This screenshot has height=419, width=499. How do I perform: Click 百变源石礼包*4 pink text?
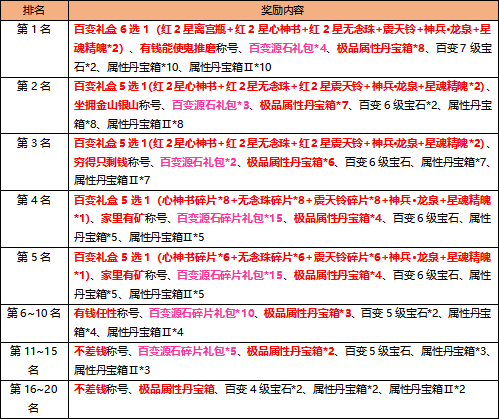pos(288,48)
